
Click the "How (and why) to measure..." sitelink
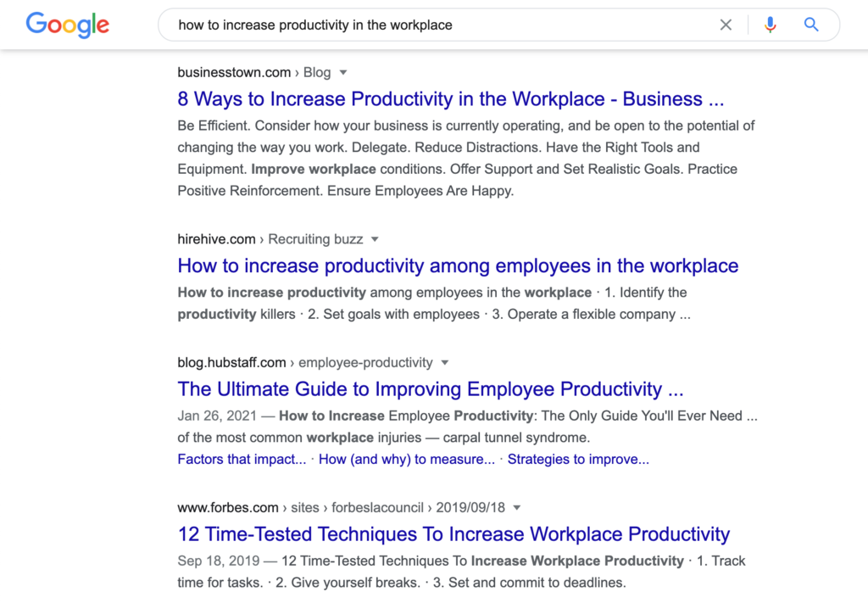point(406,459)
